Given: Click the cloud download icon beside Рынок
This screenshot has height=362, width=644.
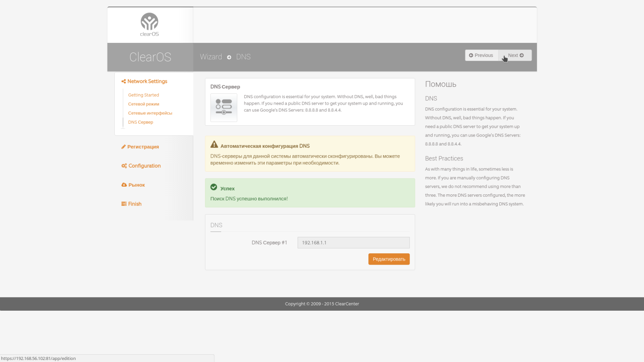Looking at the screenshot, I should click(x=124, y=185).
